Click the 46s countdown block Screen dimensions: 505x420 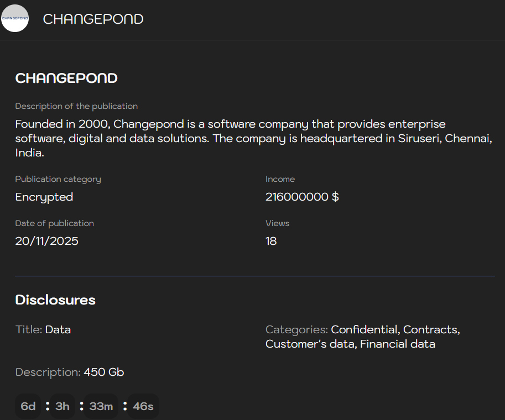pos(143,406)
